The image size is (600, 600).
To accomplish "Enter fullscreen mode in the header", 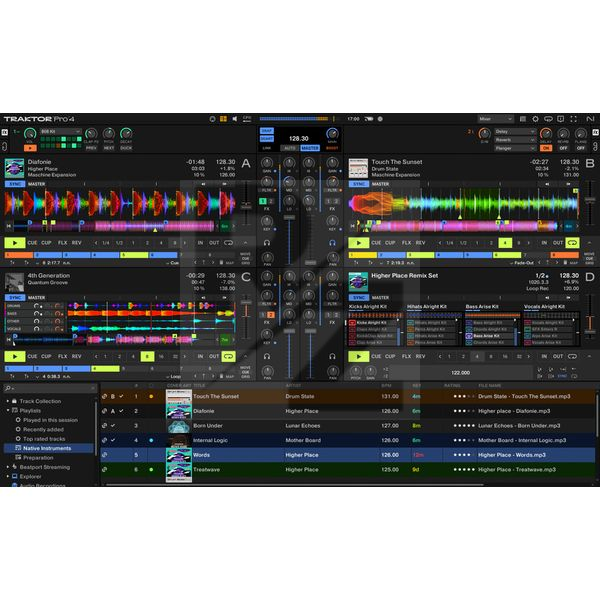I will (x=573, y=119).
